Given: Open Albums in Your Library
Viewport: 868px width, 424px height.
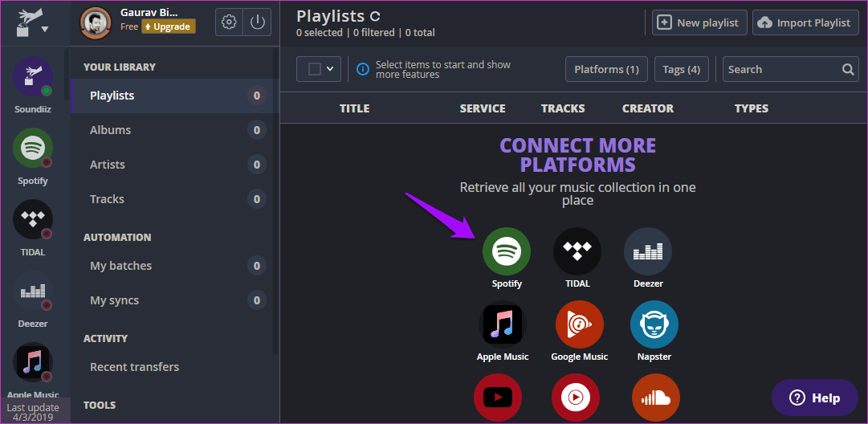Looking at the screenshot, I should click(x=175, y=130).
